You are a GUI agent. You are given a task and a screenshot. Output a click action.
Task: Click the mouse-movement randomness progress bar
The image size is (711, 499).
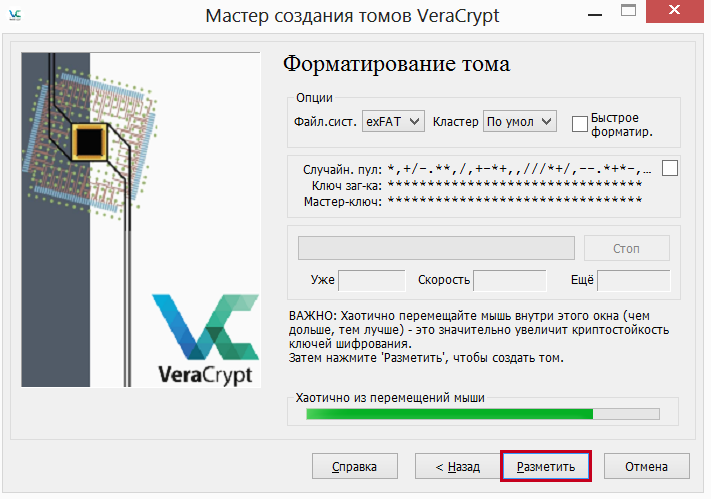(483, 414)
